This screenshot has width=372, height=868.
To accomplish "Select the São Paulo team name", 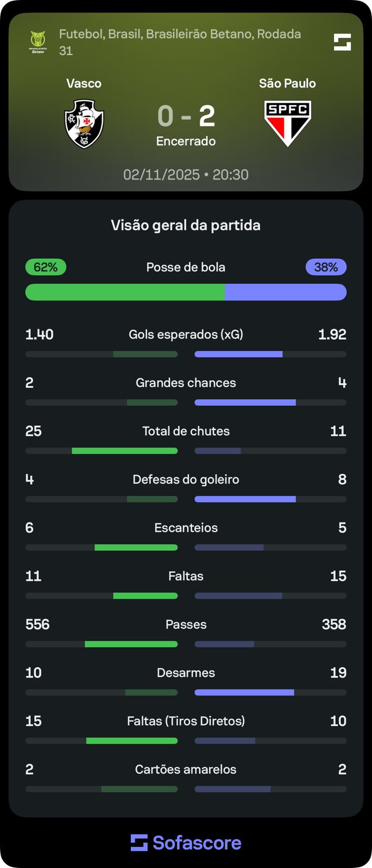I will [x=287, y=84].
